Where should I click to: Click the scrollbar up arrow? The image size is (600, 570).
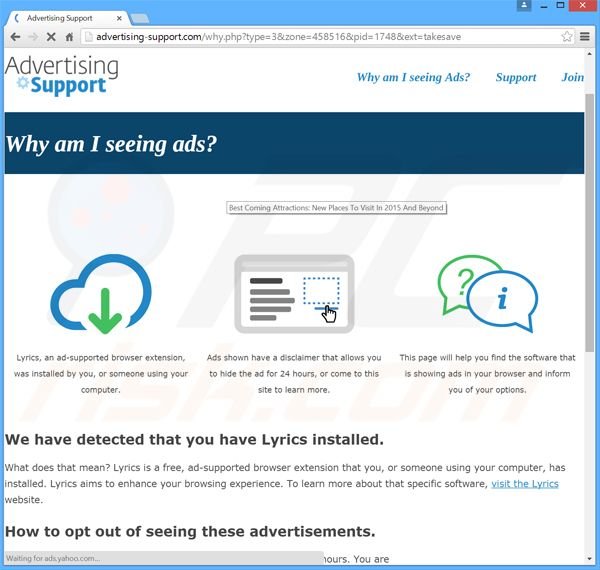click(589, 54)
